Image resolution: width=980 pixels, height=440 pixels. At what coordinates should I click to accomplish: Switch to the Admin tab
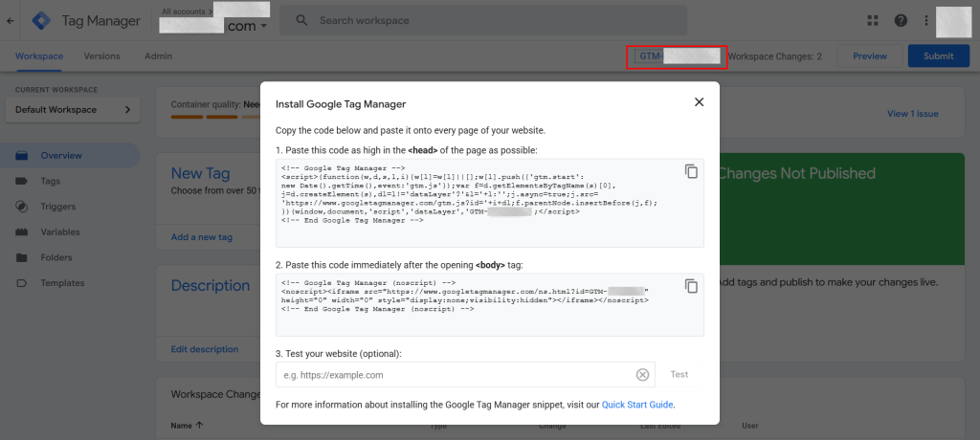pyautogui.click(x=158, y=55)
